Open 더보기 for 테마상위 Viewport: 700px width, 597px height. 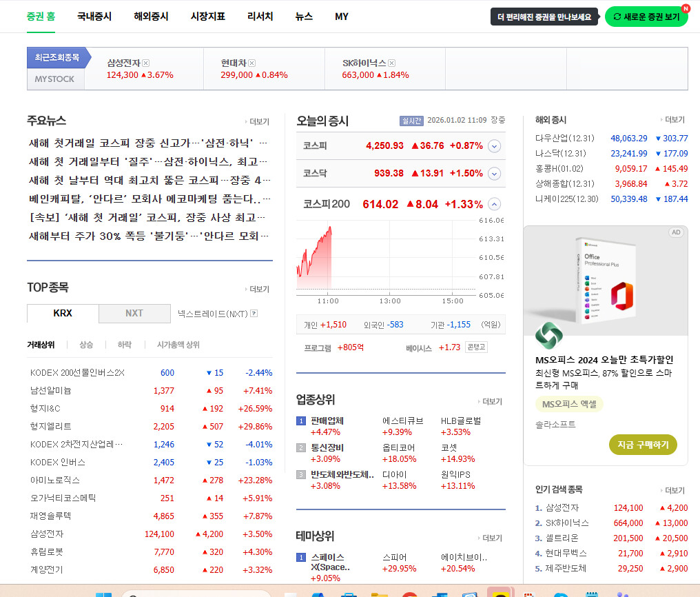pyautogui.click(x=490, y=538)
